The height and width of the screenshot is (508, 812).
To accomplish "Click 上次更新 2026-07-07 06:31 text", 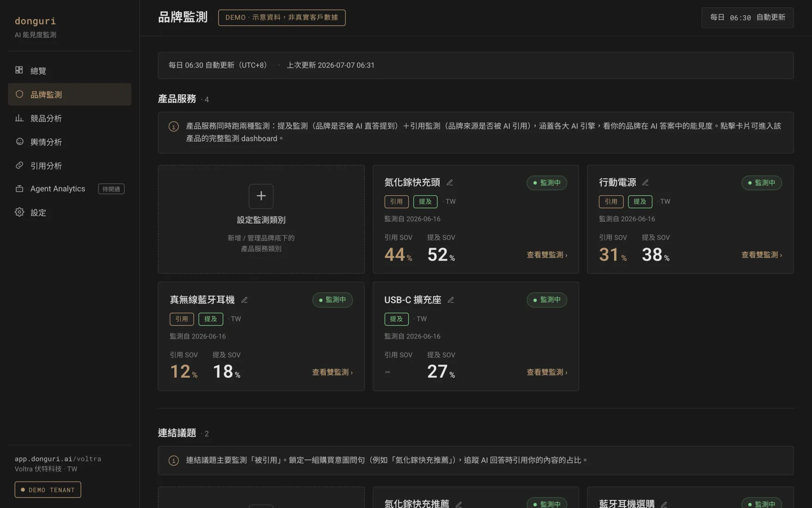I will coord(330,66).
